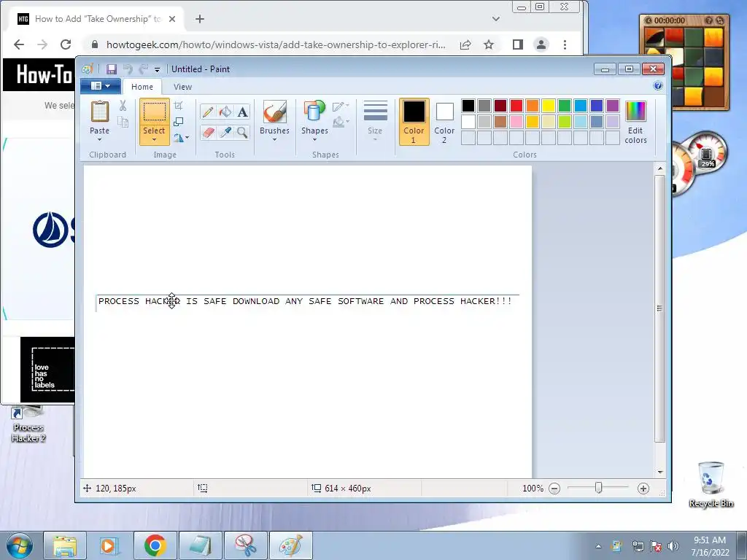Viewport: 747px width, 560px height.
Task: Open the Rotate or flip dropdown
Action: click(182, 138)
